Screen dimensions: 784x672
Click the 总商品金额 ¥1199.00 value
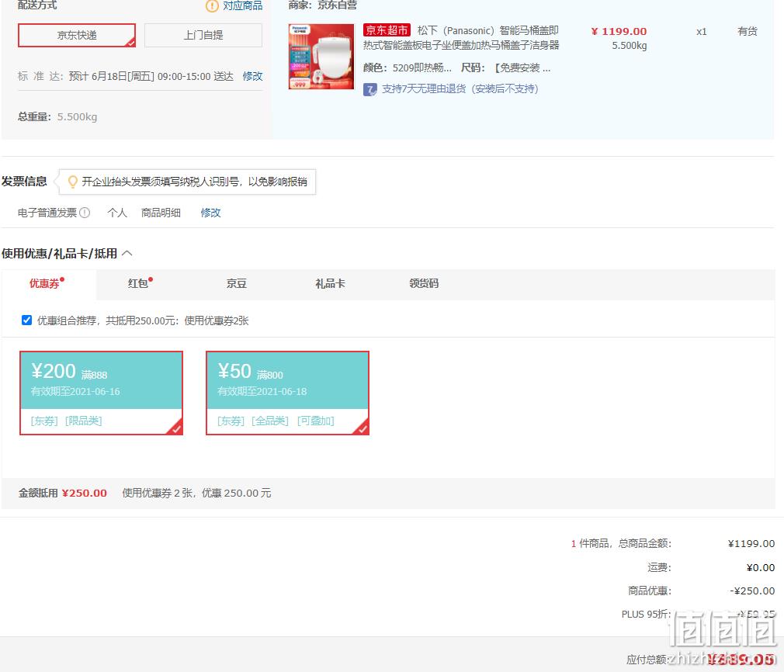[751, 543]
